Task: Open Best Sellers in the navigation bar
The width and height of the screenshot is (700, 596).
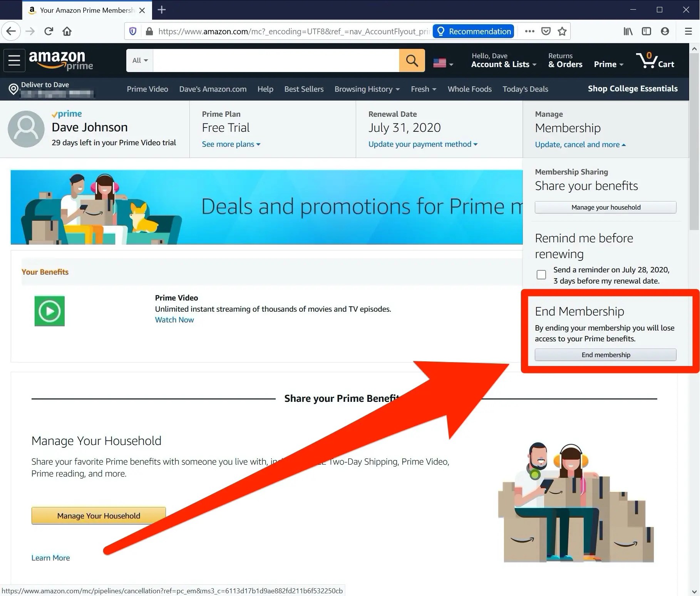Action: click(x=304, y=89)
